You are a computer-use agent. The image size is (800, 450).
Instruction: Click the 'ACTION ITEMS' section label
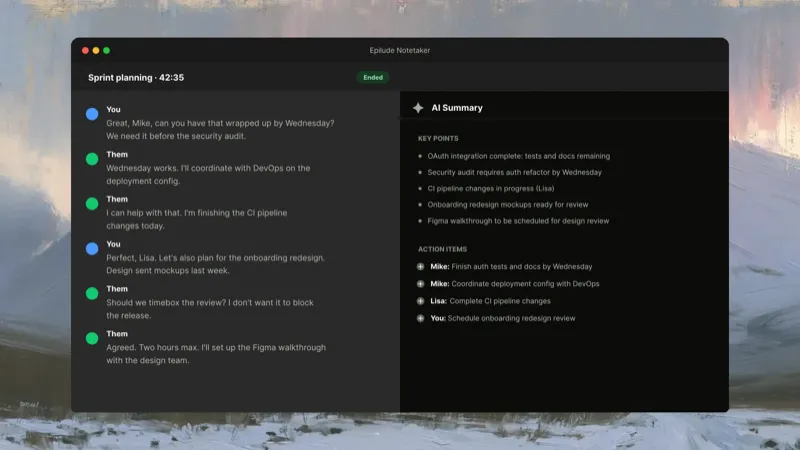pyautogui.click(x=442, y=249)
